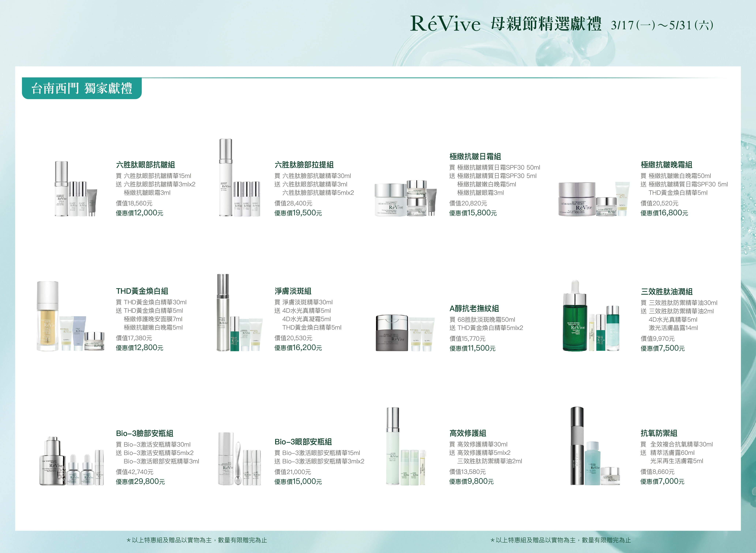Click the 抗氧防禦組 title

coord(659,433)
